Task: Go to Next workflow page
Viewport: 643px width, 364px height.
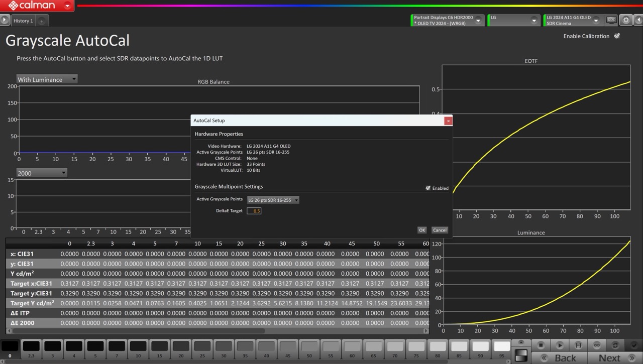Action: pos(615,357)
